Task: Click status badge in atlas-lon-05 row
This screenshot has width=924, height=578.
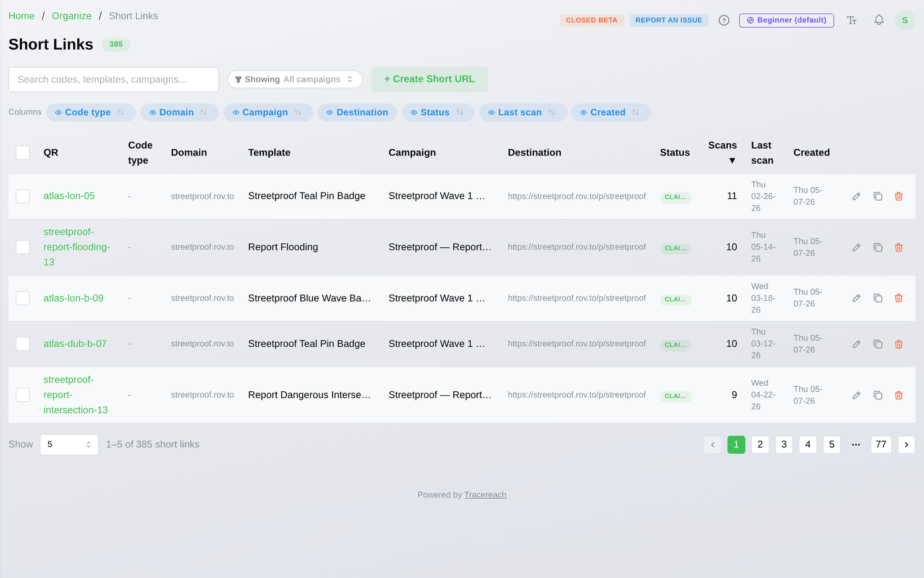Action: tap(676, 197)
